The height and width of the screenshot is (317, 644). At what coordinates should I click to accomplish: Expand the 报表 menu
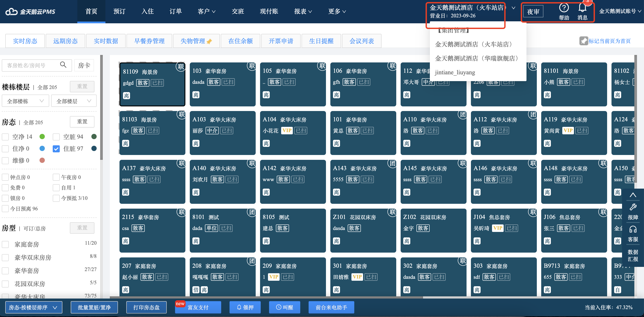tap(303, 11)
